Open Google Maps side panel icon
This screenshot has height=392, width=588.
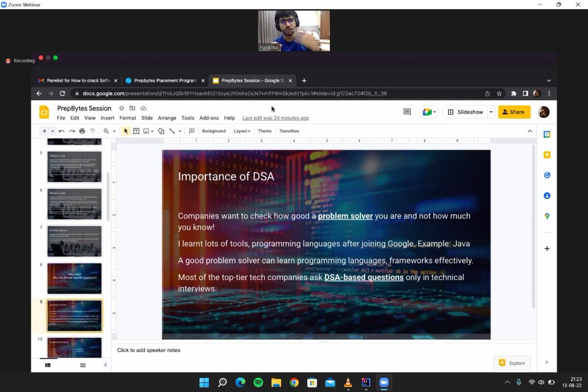[x=547, y=216]
